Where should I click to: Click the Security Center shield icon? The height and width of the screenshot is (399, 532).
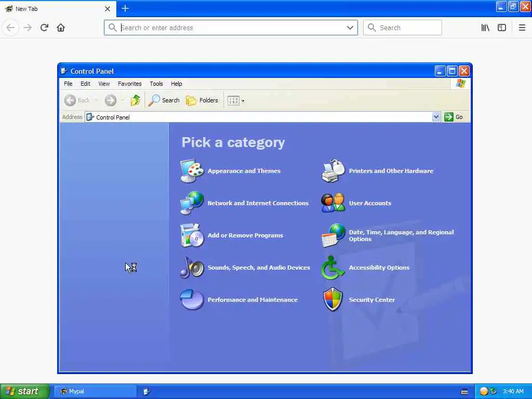333,300
